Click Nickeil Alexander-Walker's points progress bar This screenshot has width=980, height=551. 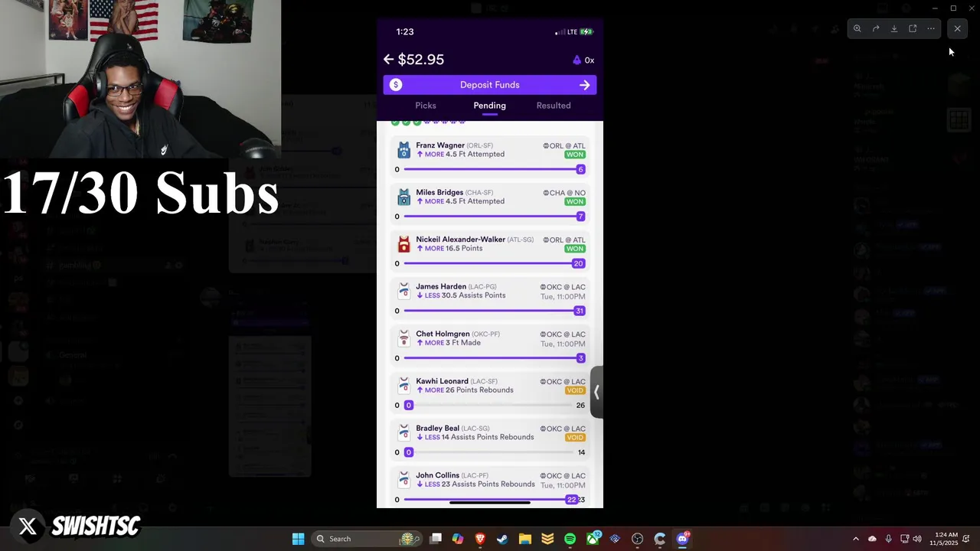point(490,263)
